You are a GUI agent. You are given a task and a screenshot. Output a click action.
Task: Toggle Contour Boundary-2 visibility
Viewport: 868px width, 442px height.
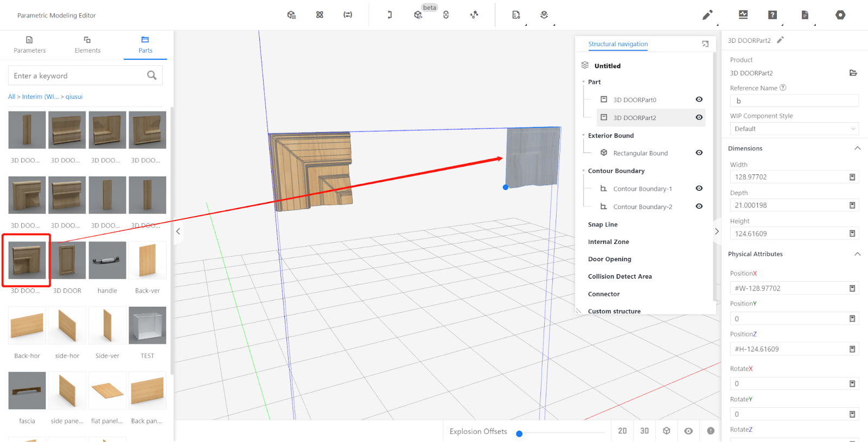(x=699, y=206)
